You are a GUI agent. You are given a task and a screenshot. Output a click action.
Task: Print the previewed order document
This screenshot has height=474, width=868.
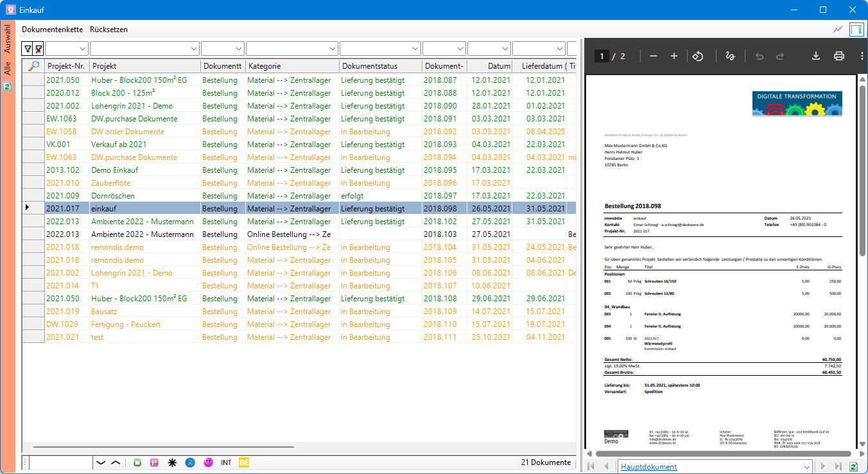tap(838, 56)
